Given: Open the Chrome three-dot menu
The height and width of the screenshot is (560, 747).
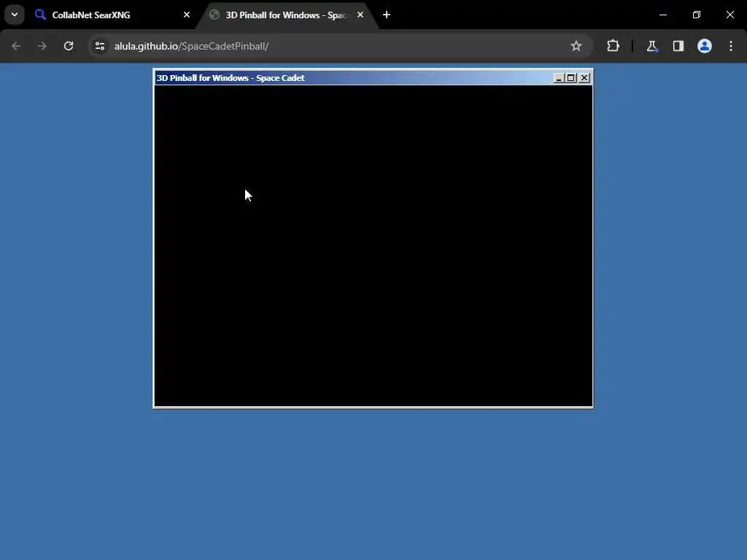Looking at the screenshot, I should click(731, 46).
